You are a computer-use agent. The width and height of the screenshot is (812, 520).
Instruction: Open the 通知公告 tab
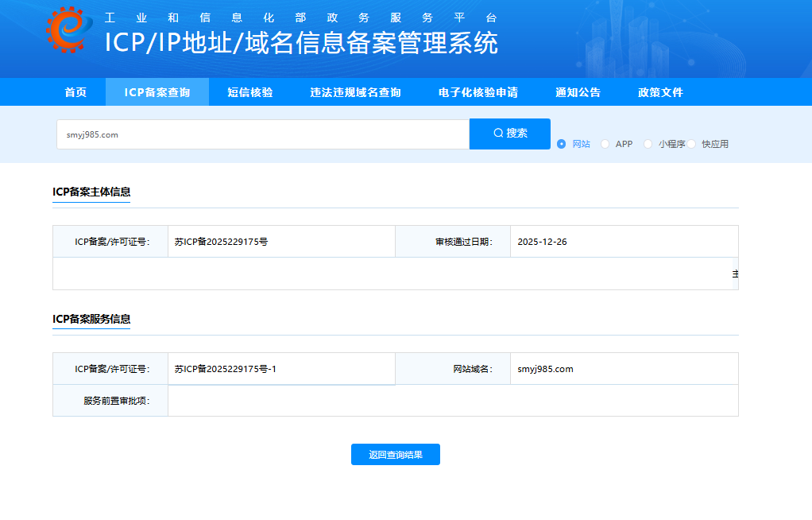578,92
